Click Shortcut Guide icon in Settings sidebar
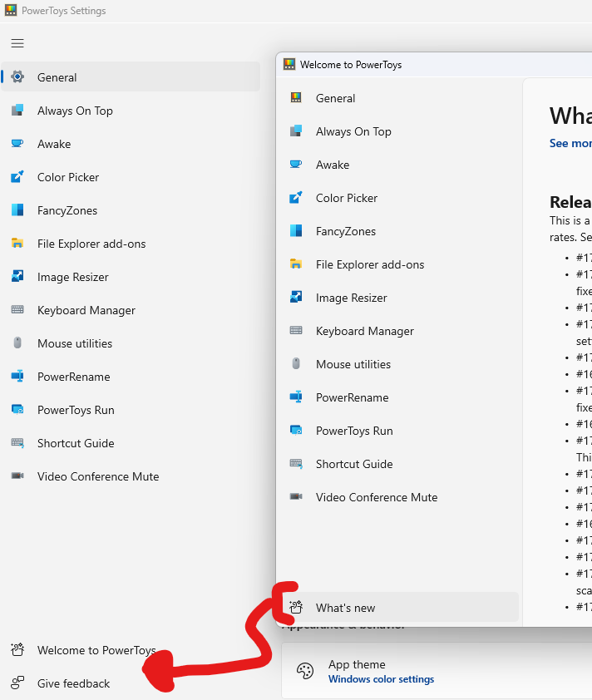 (17, 443)
